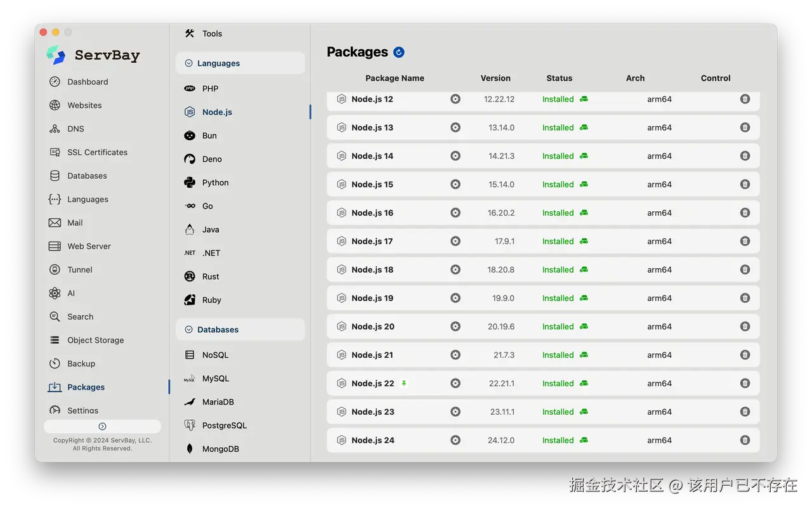
Task: Click the Package Name column header
Action: tap(395, 78)
